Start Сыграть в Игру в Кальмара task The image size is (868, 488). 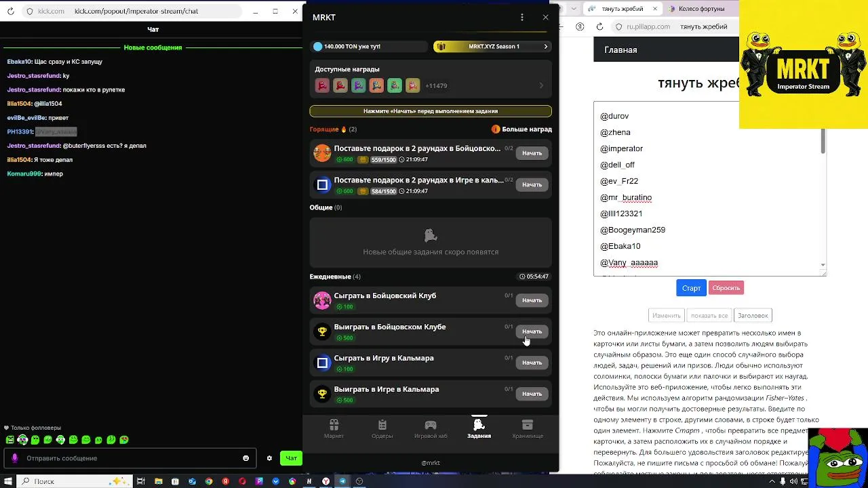click(x=532, y=363)
